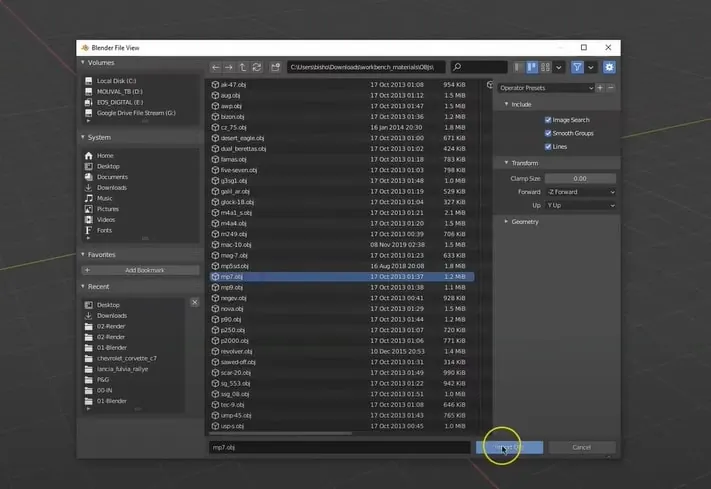Refresh the file list
The height and width of the screenshot is (489, 711).
coord(257,67)
